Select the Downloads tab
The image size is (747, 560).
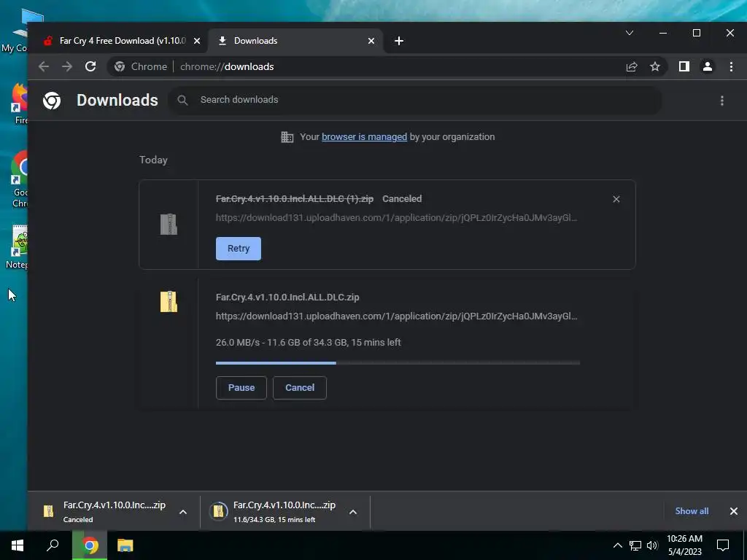295,41
